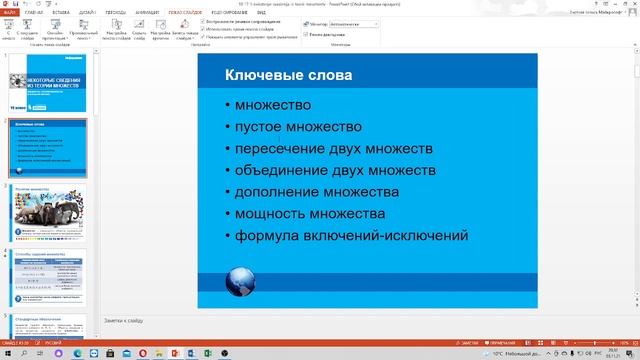Click Hide Slide icon

click(x=139, y=29)
